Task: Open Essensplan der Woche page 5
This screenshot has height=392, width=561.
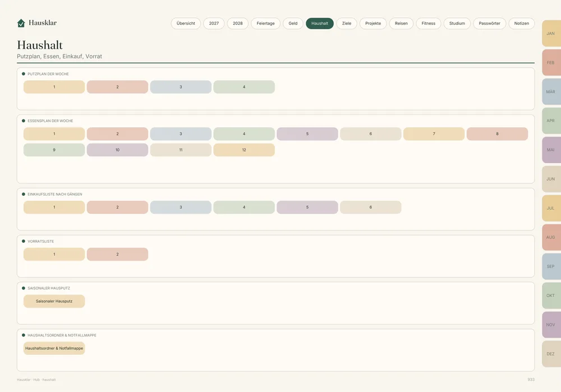Action: coord(307,134)
